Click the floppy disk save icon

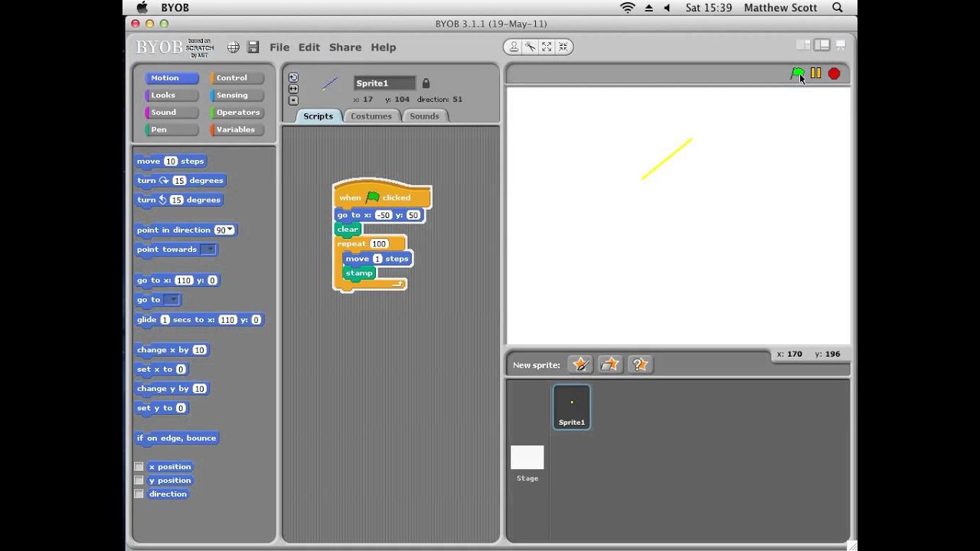[253, 47]
